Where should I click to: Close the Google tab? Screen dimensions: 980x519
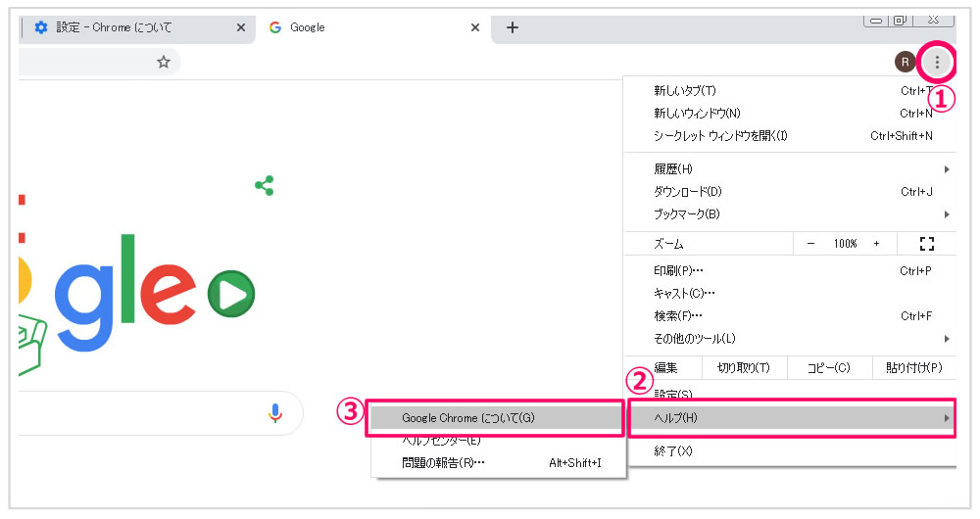click(475, 27)
